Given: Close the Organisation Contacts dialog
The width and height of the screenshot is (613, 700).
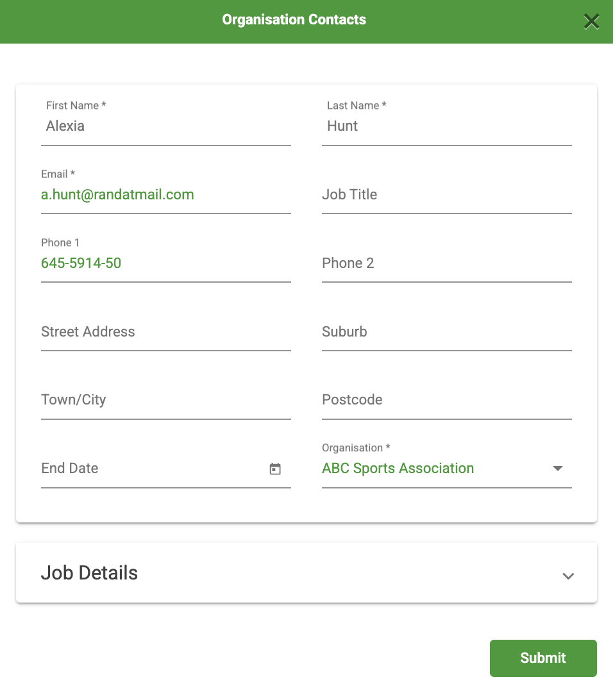Looking at the screenshot, I should (591, 21).
